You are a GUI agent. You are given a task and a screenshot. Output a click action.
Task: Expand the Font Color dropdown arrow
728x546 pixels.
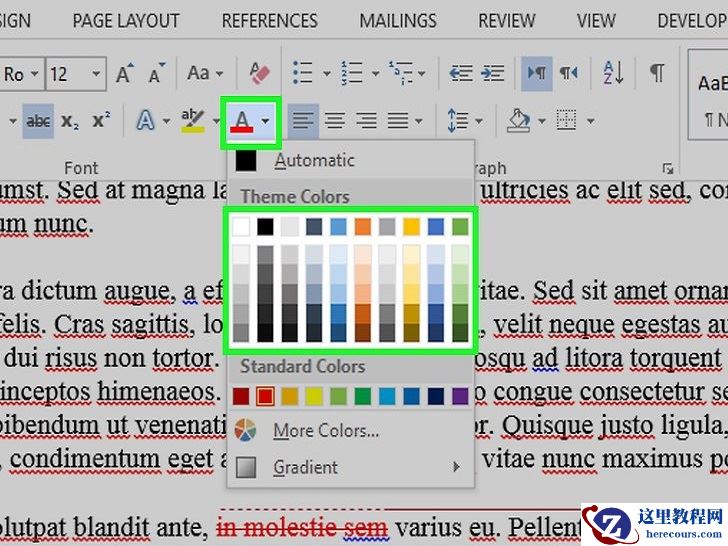[x=265, y=121]
